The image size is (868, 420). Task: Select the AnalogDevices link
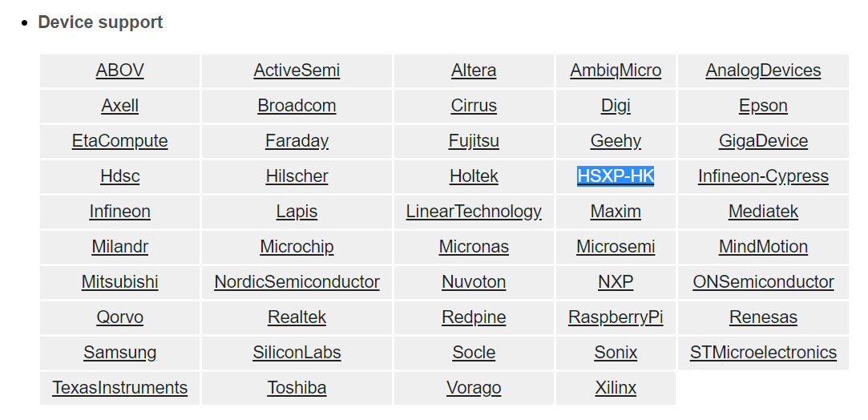pyautogui.click(x=763, y=71)
